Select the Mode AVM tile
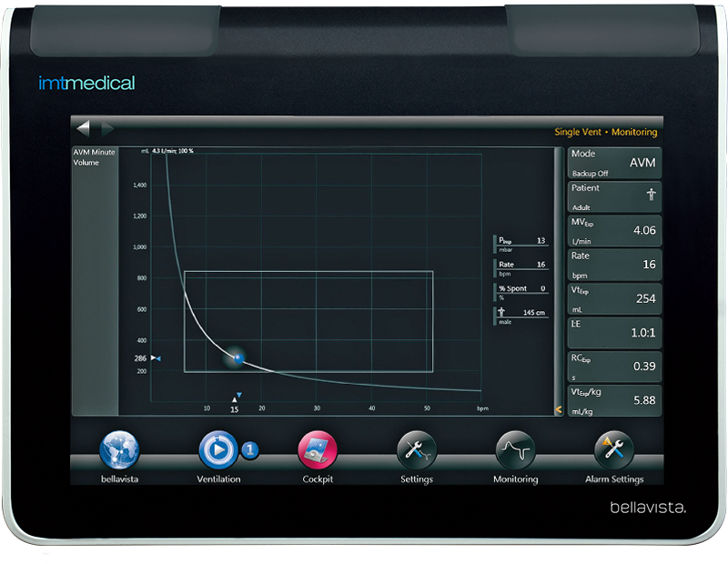Image resolution: width=728 pixels, height=564 pixels. pyautogui.click(x=614, y=163)
